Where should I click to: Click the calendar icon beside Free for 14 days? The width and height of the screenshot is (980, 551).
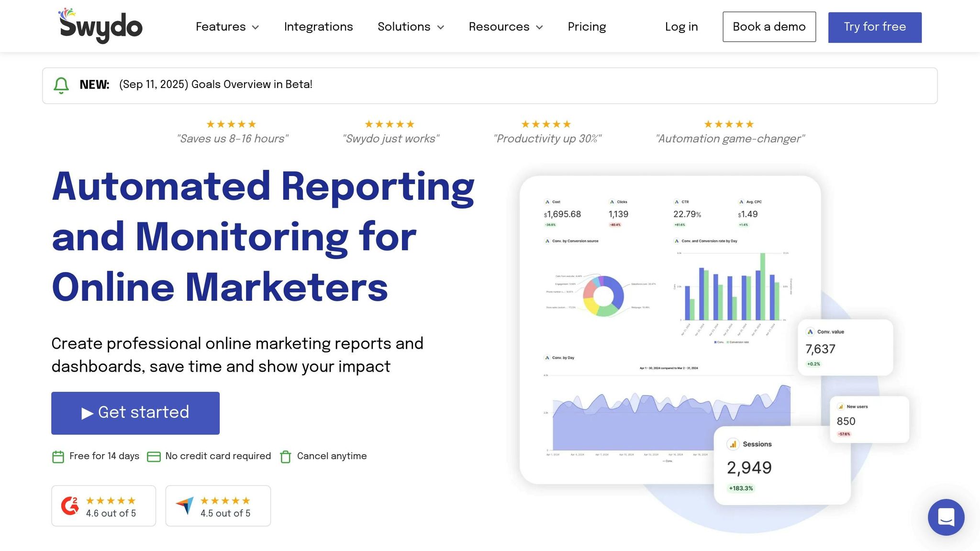pos(58,457)
